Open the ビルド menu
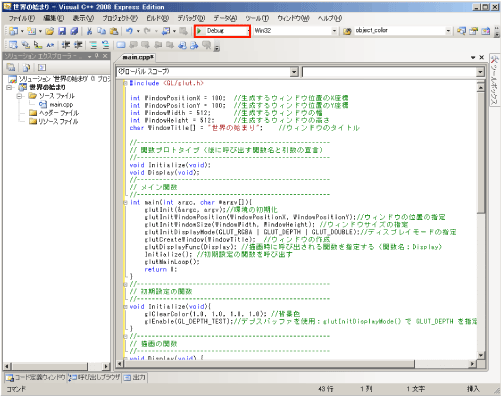The width and height of the screenshot is (501, 396). (157, 18)
